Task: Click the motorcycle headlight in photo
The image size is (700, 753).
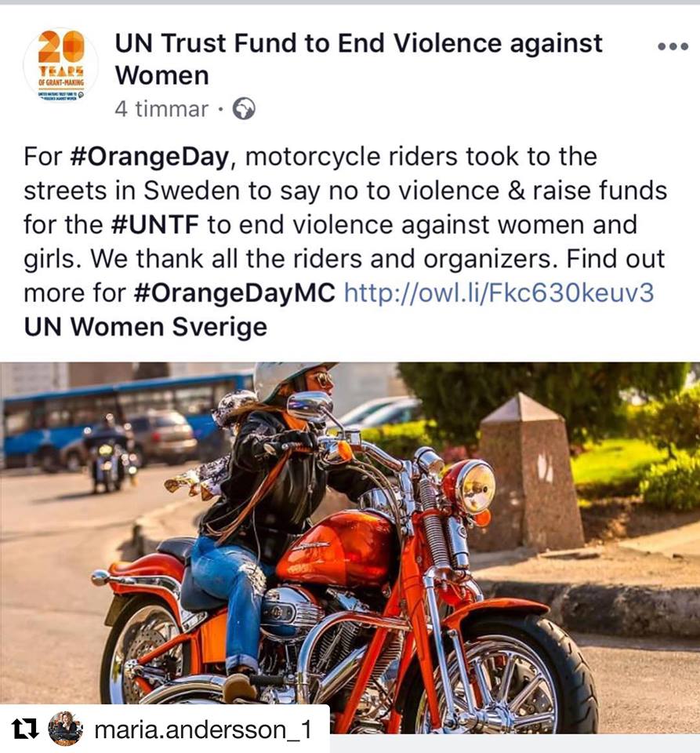Action: pyautogui.click(x=473, y=486)
